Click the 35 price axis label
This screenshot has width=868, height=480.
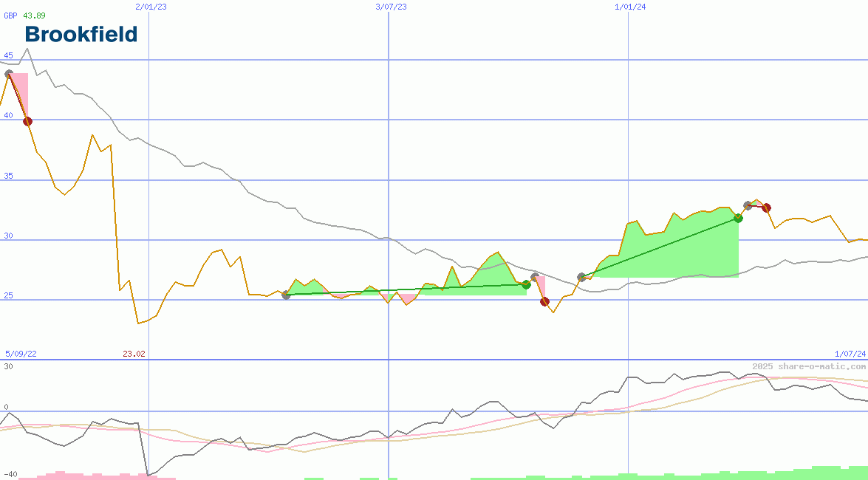click(8, 176)
